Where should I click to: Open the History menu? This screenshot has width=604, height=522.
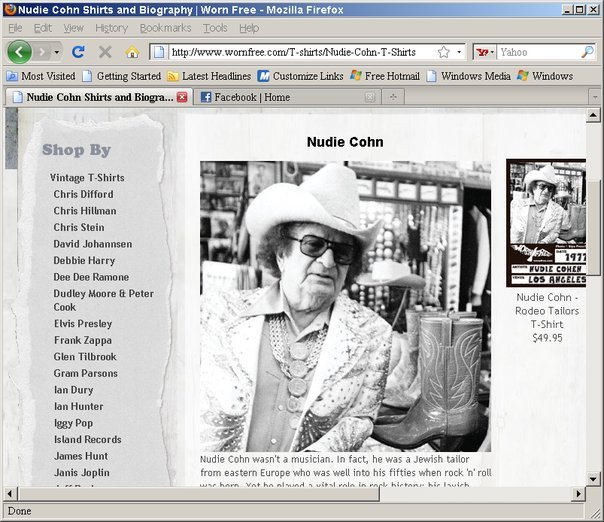(112, 28)
